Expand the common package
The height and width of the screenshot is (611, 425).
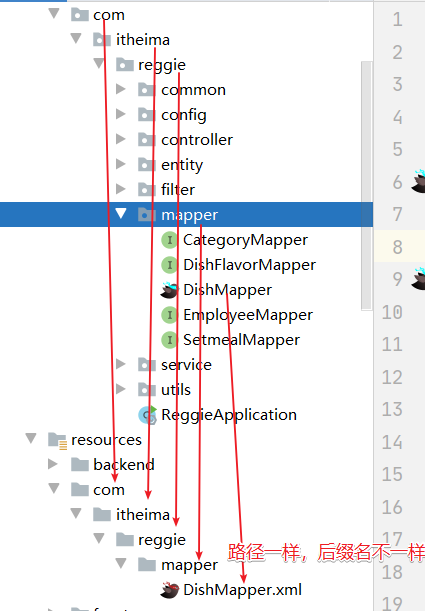coord(121,89)
